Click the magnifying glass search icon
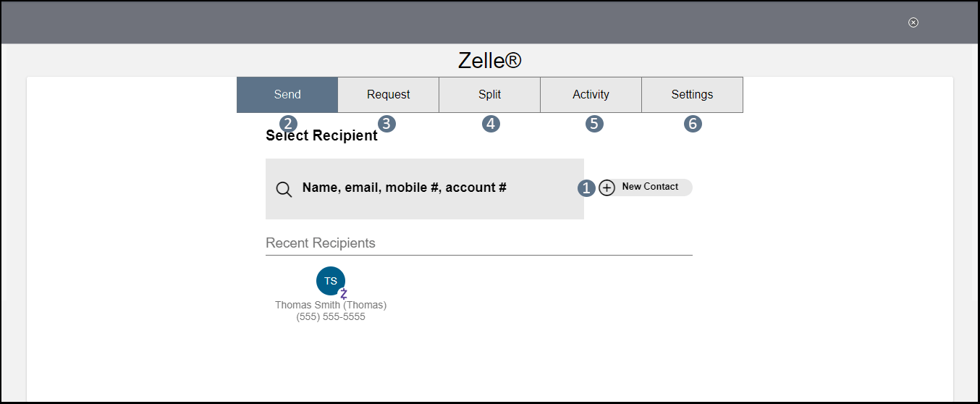 pos(284,190)
